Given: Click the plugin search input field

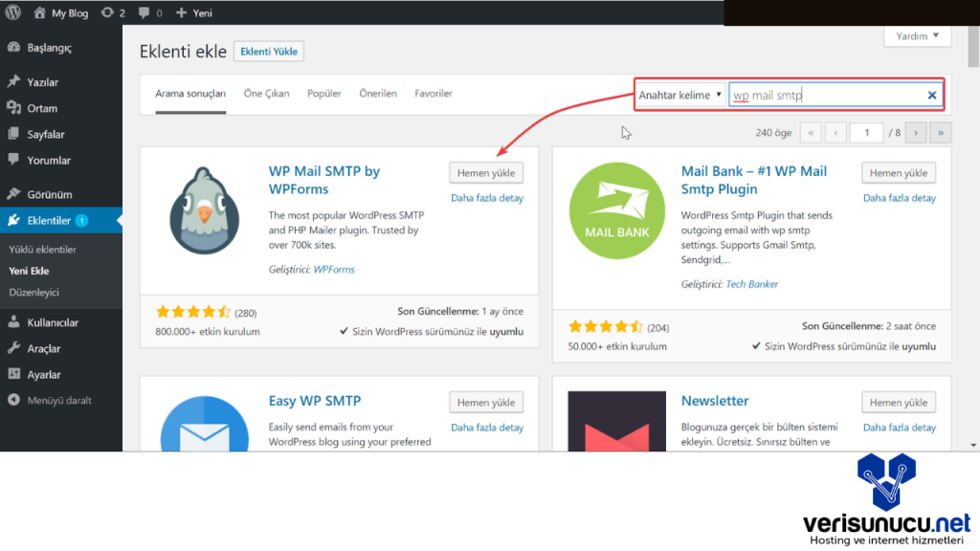Looking at the screenshot, I should 823,95.
